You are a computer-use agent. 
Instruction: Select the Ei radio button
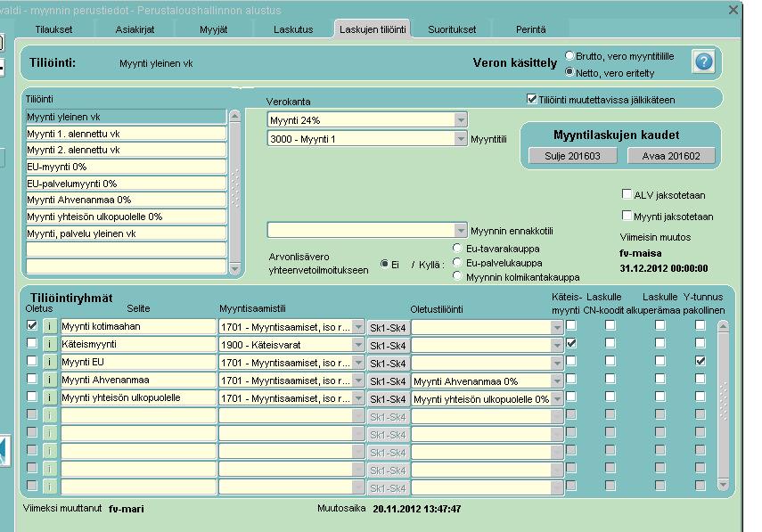tap(384, 264)
